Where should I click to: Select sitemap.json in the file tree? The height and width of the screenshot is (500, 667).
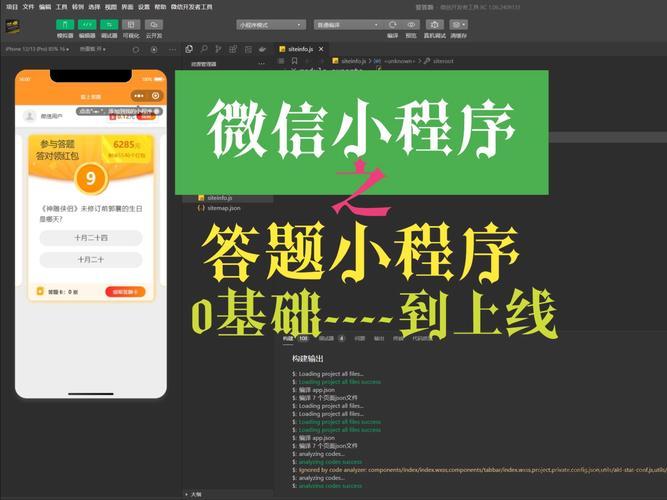[222, 208]
